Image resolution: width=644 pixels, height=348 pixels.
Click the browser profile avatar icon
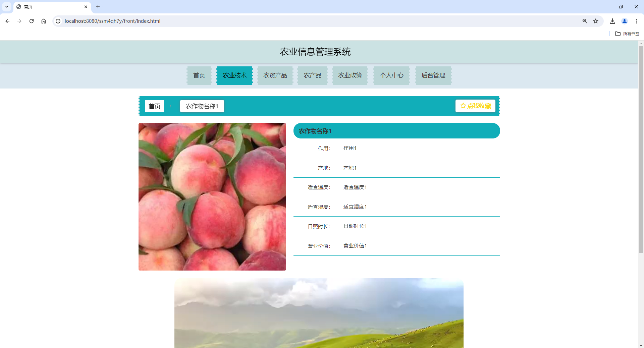[624, 21]
